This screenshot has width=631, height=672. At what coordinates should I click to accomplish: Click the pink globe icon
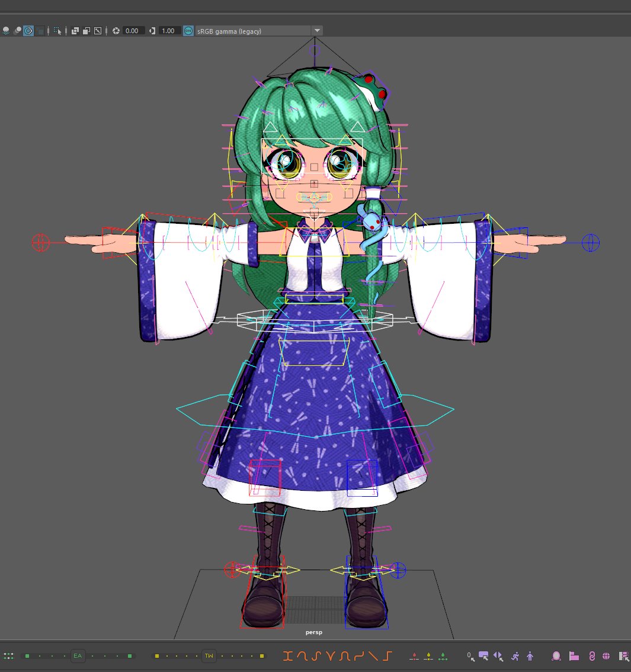(x=606, y=656)
